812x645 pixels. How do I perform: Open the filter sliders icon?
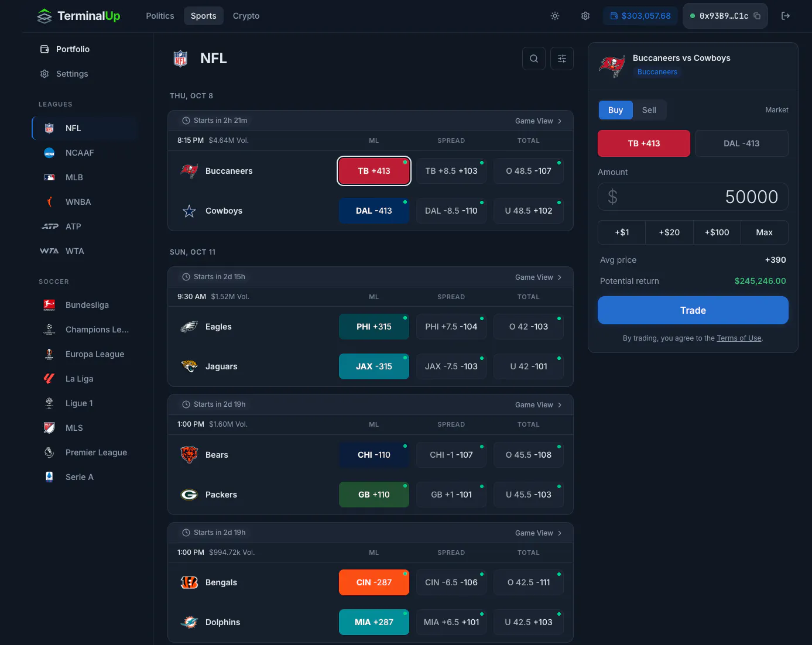(562, 59)
